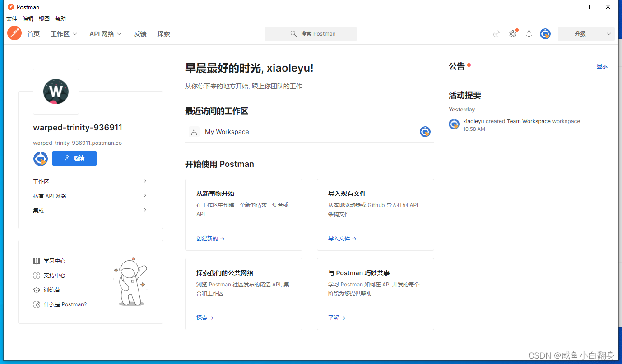The image size is (622, 364).
Task: Click the Team Workspace activity link
Action: tap(529, 121)
